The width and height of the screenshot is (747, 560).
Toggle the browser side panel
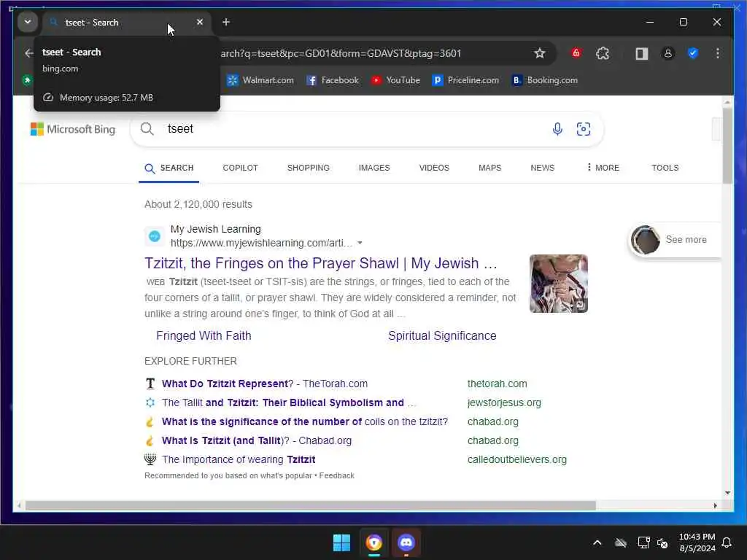point(642,53)
